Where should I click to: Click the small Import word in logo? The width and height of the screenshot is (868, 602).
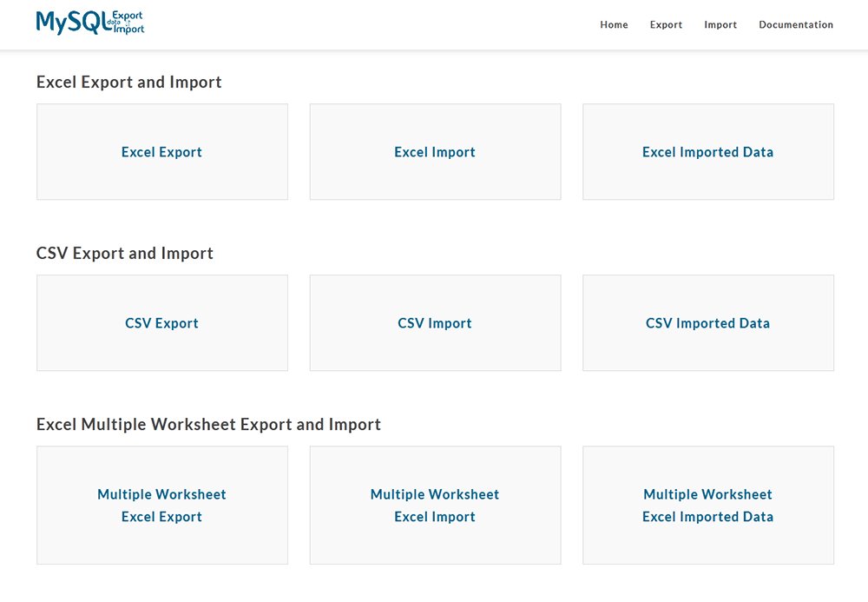pyautogui.click(x=129, y=29)
